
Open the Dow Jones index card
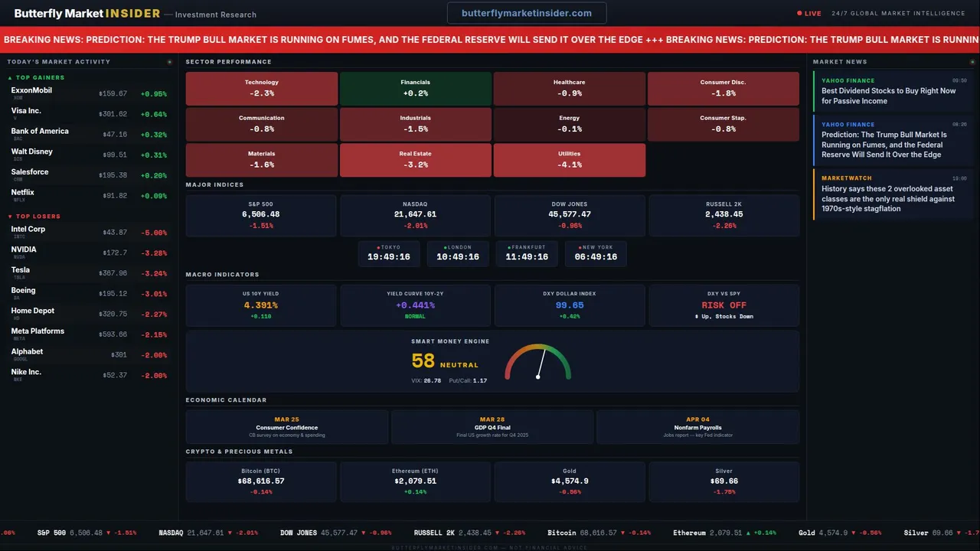coord(570,216)
